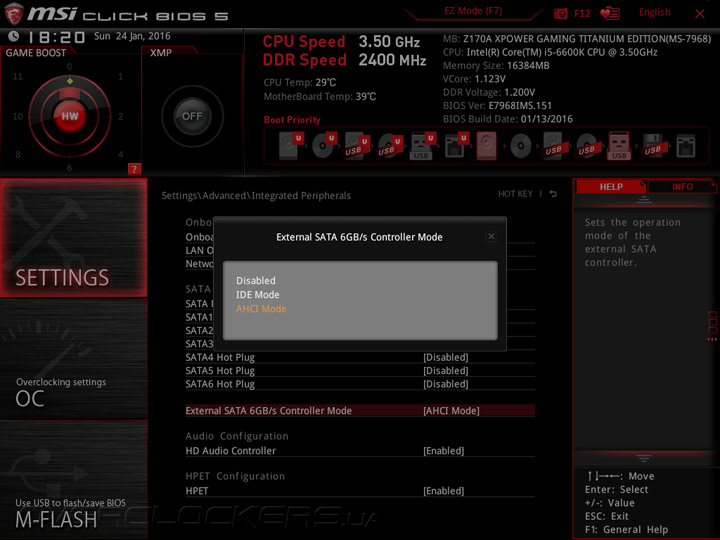Switch to the INFO tab
The height and width of the screenshot is (540, 720).
pyautogui.click(x=682, y=186)
